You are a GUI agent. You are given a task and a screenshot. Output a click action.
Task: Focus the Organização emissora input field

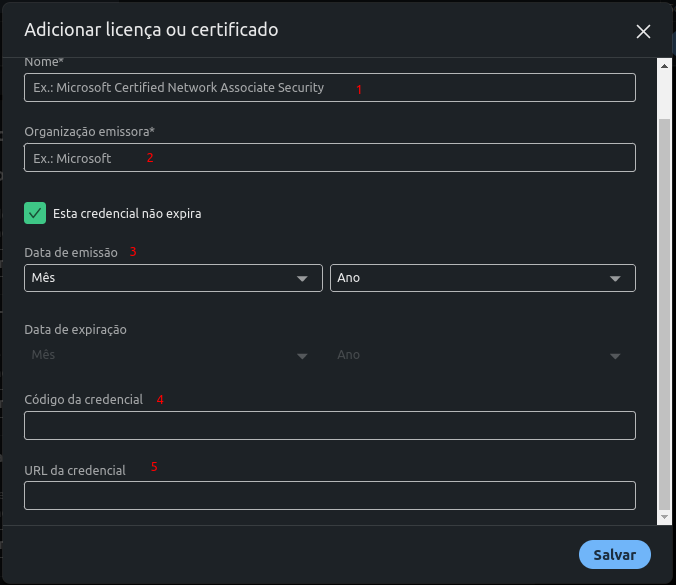pyautogui.click(x=329, y=158)
